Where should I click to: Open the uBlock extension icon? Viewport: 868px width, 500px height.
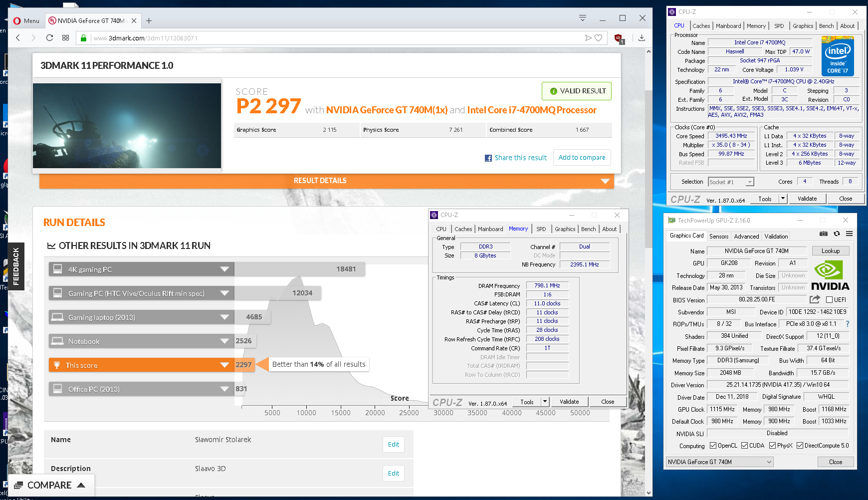click(x=618, y=38)
